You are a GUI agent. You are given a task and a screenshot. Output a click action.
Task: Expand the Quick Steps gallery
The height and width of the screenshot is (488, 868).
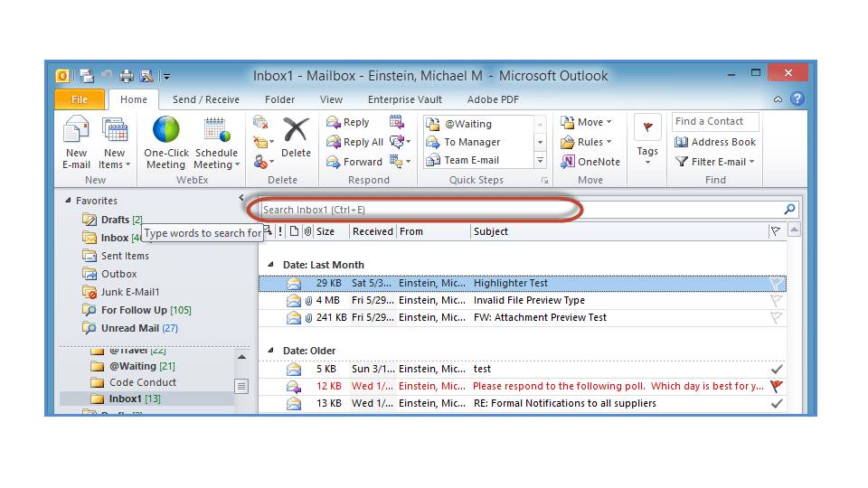[x=541, y=161]
